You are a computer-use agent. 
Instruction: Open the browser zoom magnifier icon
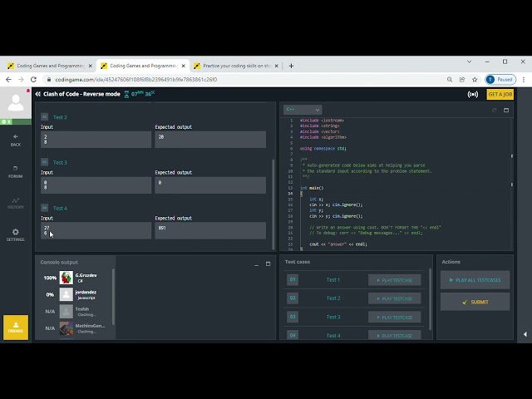pyautogui.click(x=450, y=80)
